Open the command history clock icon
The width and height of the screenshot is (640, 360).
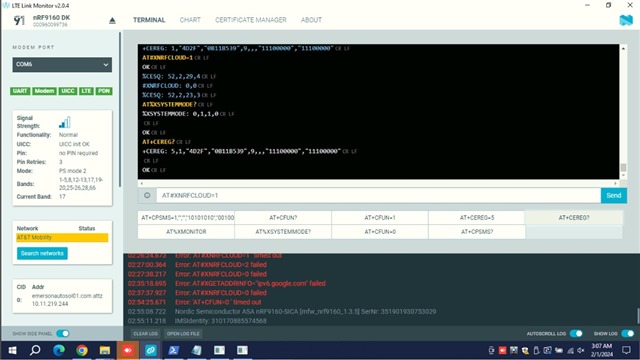(147, 196)
